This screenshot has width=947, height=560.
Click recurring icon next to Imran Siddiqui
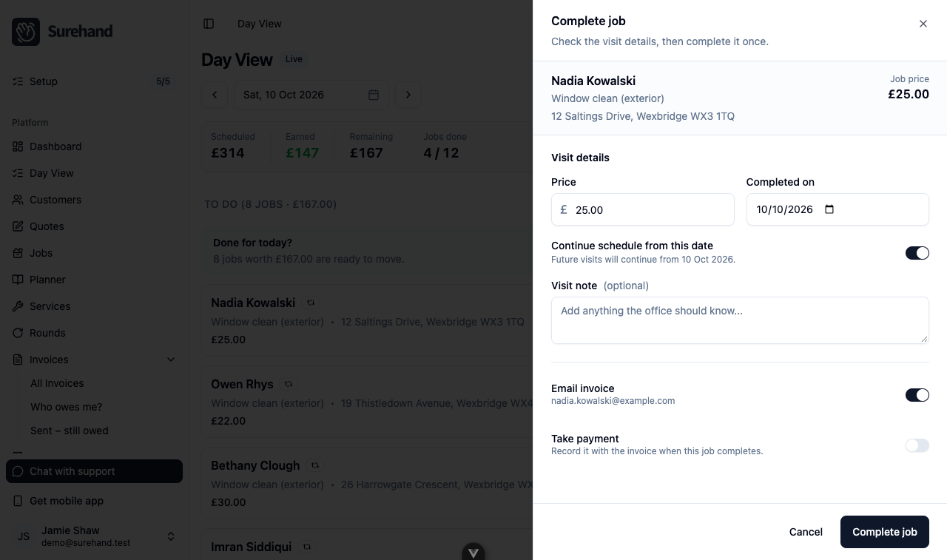pyautogui.click(x=307, y=547)
